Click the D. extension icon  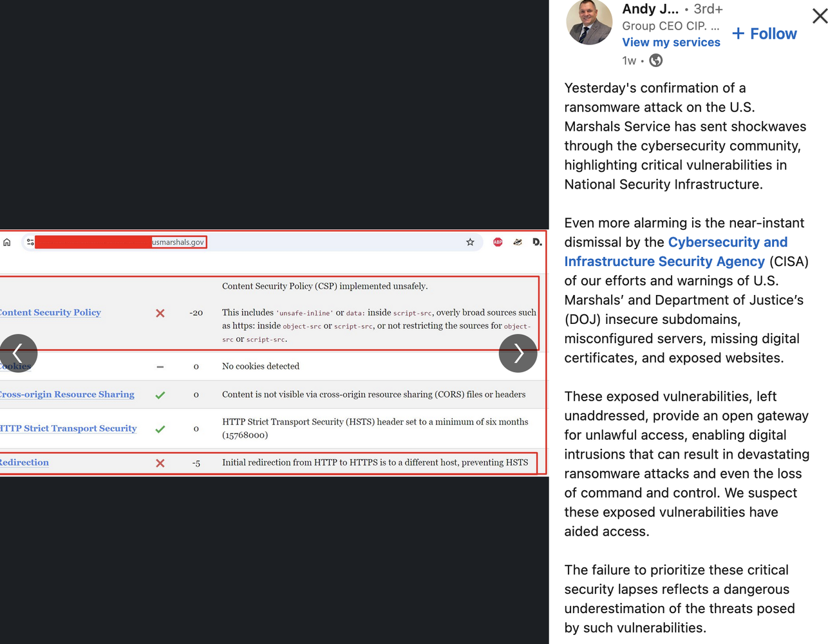click(x=537, y=242)
